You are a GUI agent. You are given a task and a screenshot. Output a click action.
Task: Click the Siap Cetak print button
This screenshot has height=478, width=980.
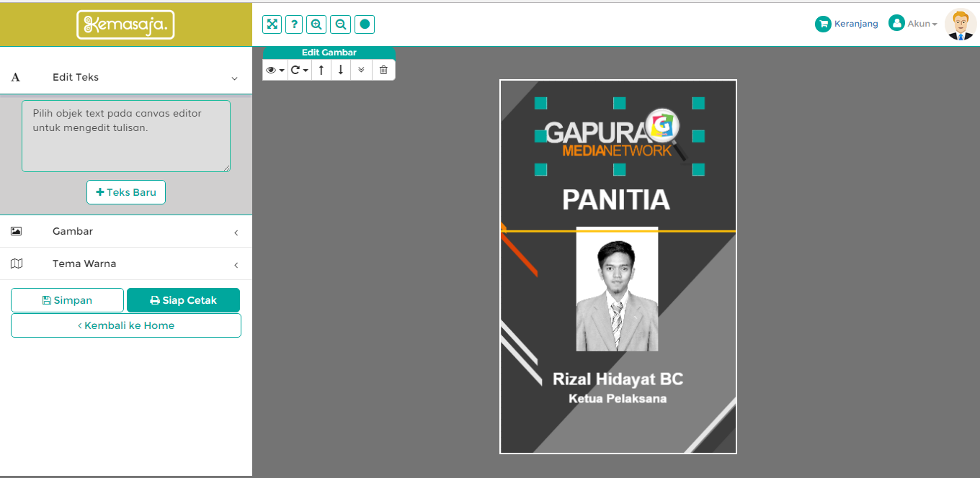click(x=183, y=300)
